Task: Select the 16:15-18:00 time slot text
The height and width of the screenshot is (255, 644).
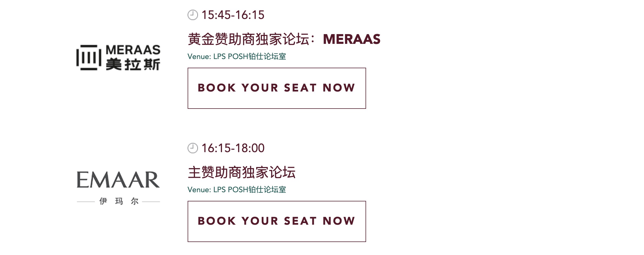Action: (233, 148)
